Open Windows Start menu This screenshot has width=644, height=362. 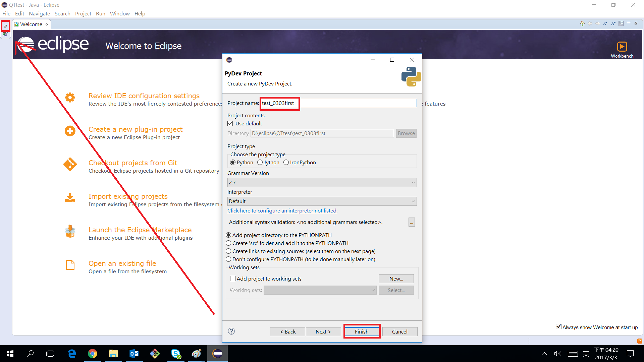10,354
